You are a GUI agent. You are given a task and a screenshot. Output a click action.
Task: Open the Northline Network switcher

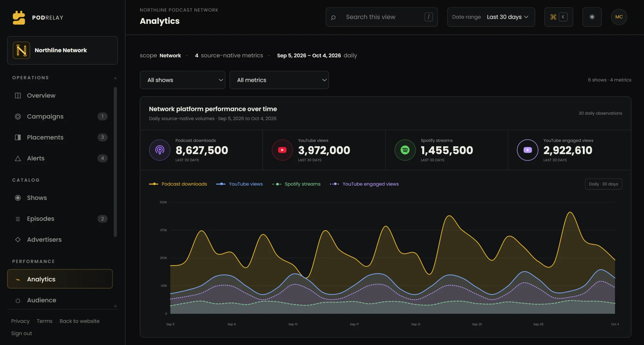tap(62, 50)
